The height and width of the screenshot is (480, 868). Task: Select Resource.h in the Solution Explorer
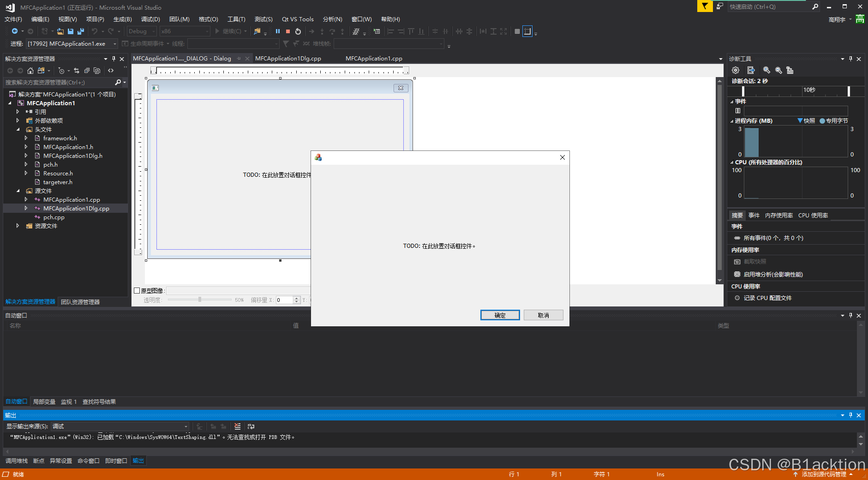coord(58,173)
